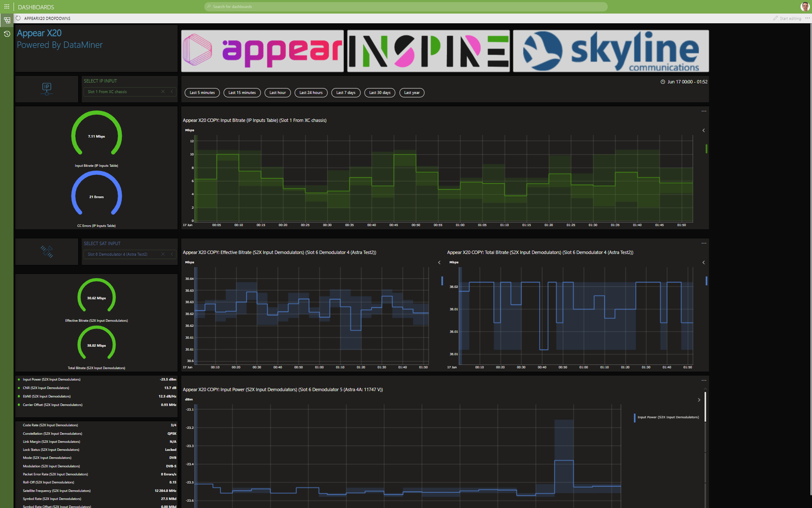Click the Appear logo image
Screen dimensions: 812x508
[262, 51]
